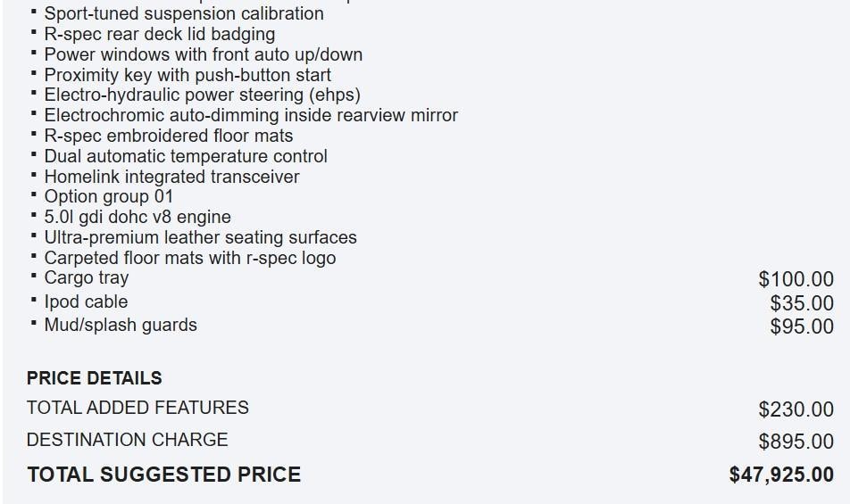Select R-spec rear deck lid badging text
850x504 pixels.
(x=159, y=35)
